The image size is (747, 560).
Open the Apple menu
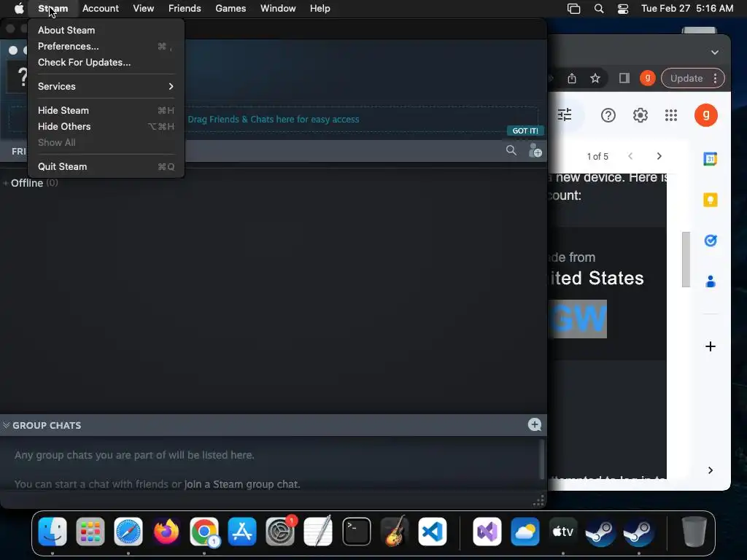[19, 8]
